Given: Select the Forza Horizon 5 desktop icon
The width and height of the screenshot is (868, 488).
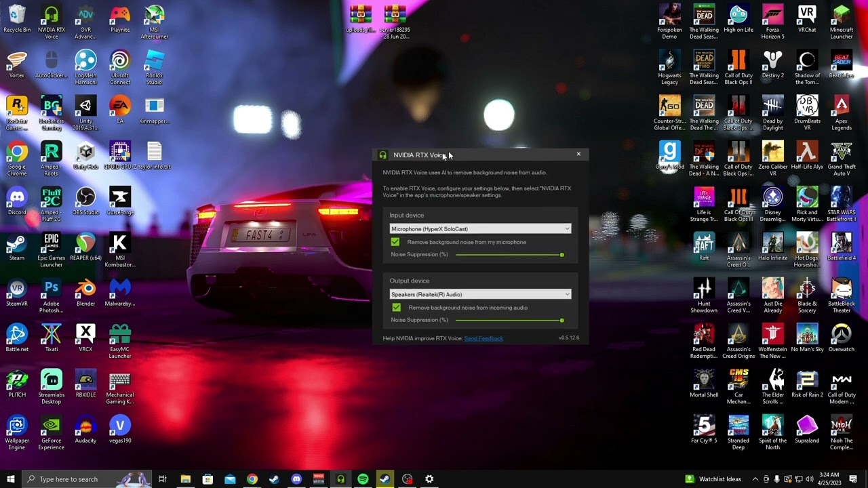Looking at the screenshot, I should 772,22.
